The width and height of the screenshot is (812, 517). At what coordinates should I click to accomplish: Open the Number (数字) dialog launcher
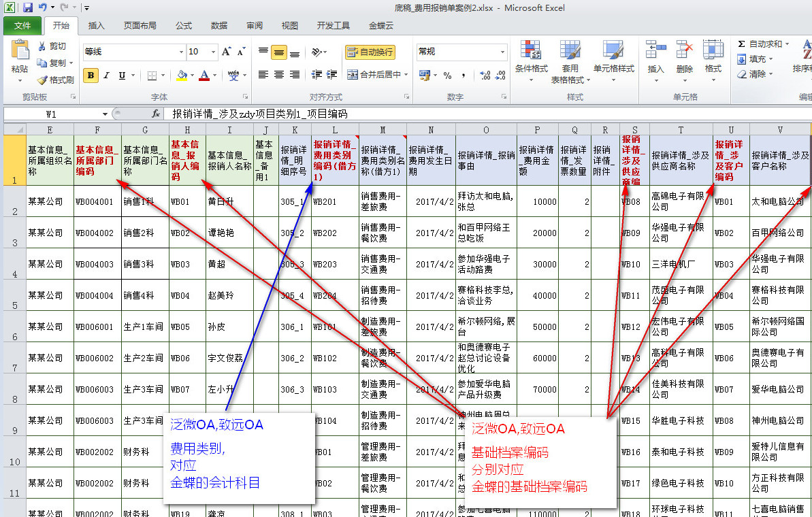point(504,97)
